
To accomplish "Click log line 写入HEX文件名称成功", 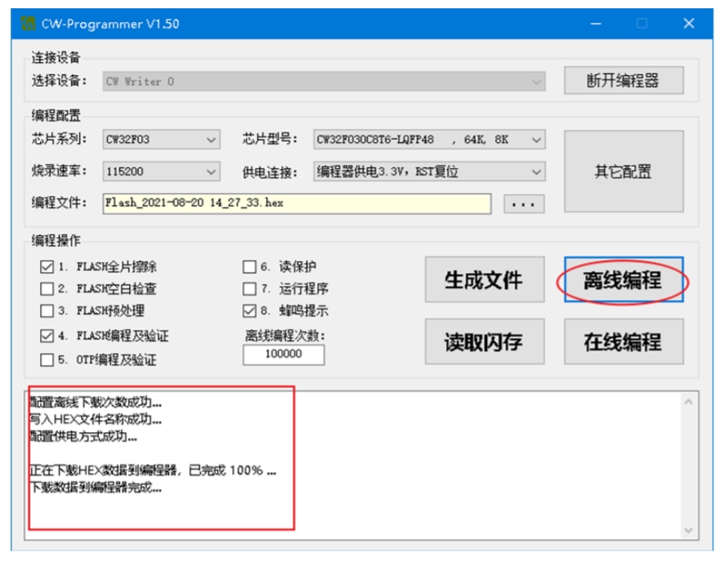I will (x=95, y=419).
